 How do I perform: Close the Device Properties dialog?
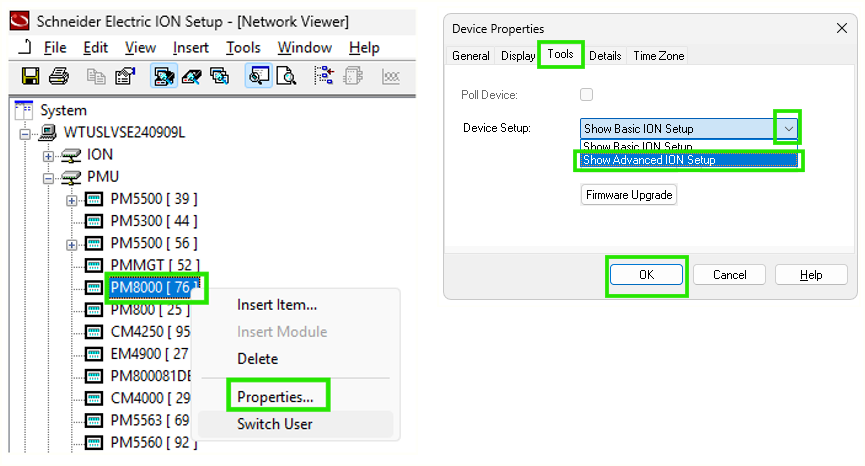841,28
